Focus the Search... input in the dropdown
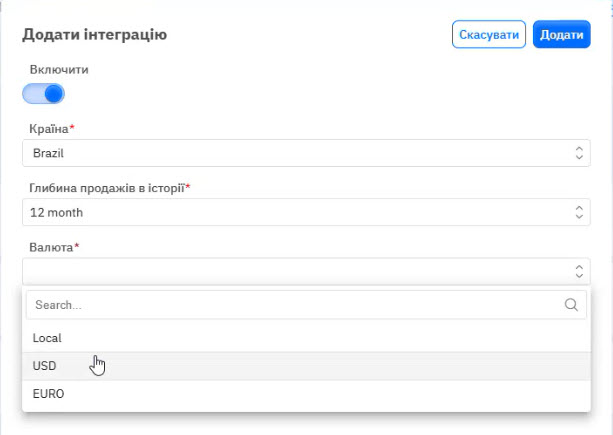 pyautogui.click(x=290, y=306)
